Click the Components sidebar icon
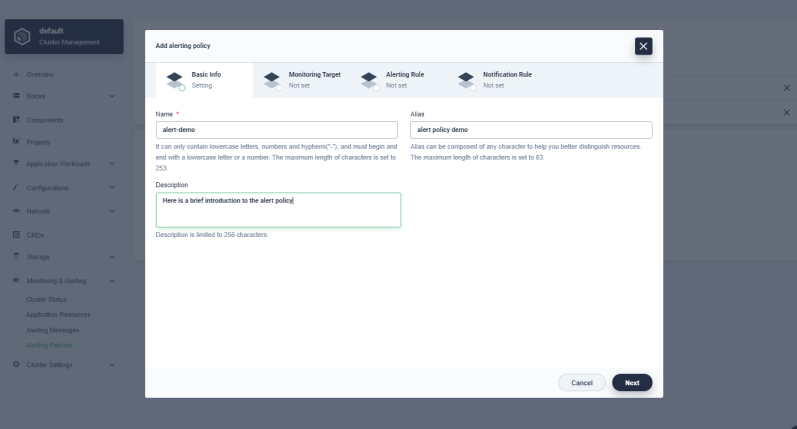This screenshot has width=797, height=429. (x=16, y=119)
